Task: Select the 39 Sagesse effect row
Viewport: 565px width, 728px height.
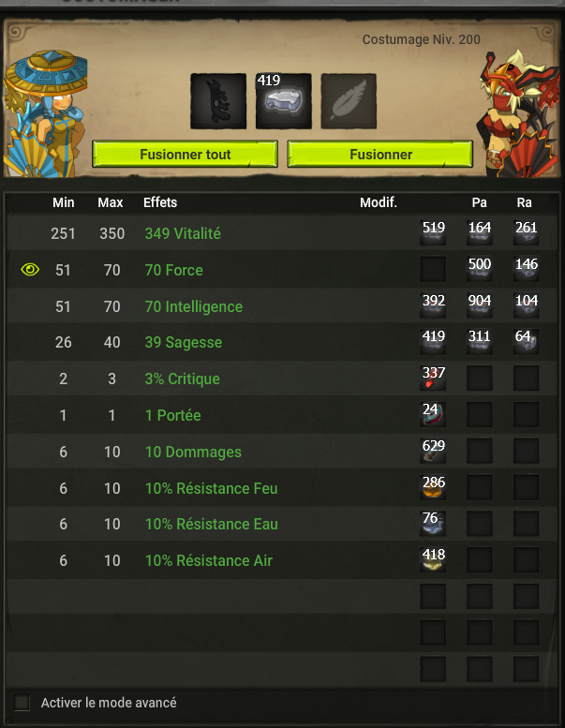Action: 282,342
